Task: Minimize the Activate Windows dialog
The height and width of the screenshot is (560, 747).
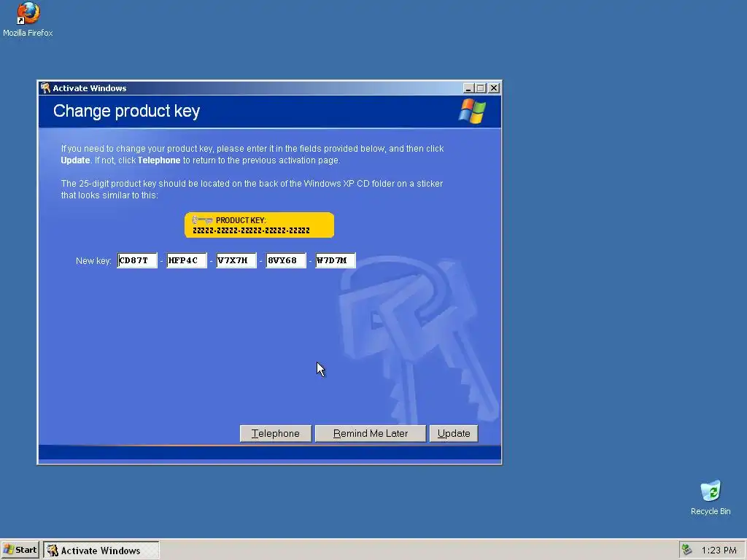Action: [468, 88]
